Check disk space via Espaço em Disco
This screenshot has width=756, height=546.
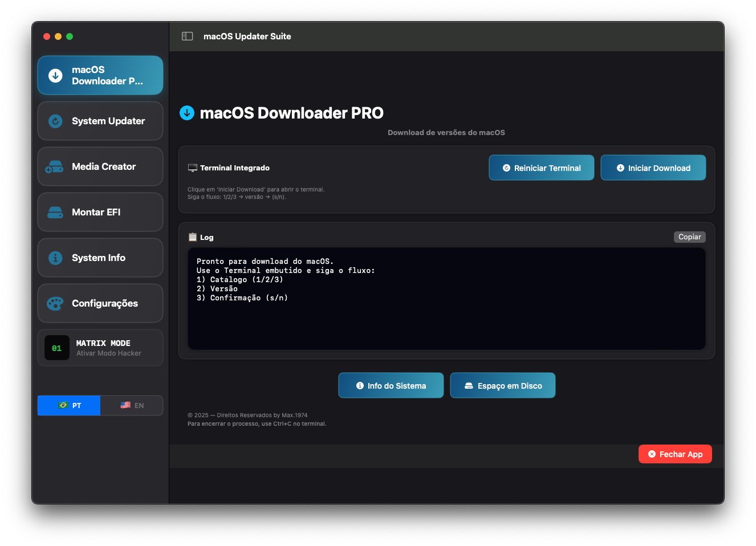pos(503,385)
